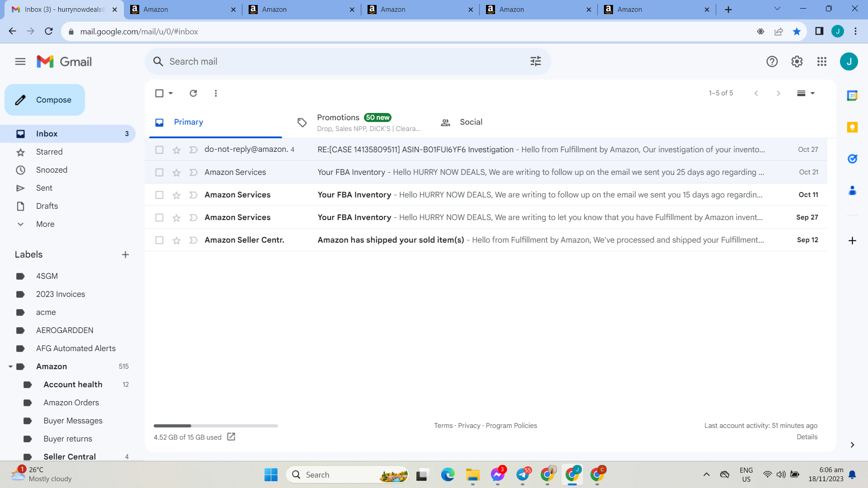This screenshot has width=868, height=488.
Task: Switch to Promotions tab
Action: pyautogui.click(x=359, y=122)
